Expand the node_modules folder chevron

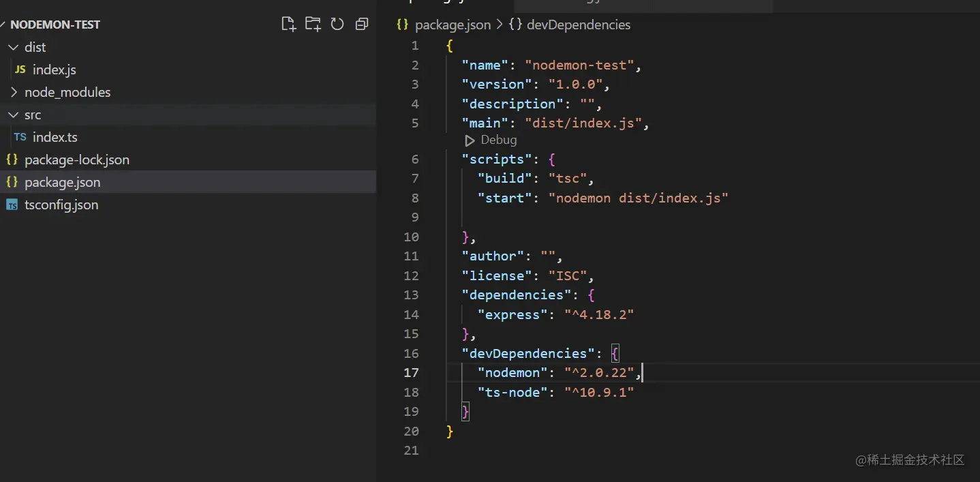[x=14, y=92]
